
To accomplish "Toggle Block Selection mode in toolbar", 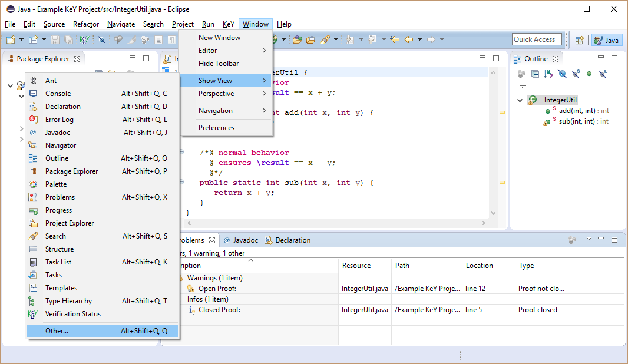I will (x=158, y=39).
